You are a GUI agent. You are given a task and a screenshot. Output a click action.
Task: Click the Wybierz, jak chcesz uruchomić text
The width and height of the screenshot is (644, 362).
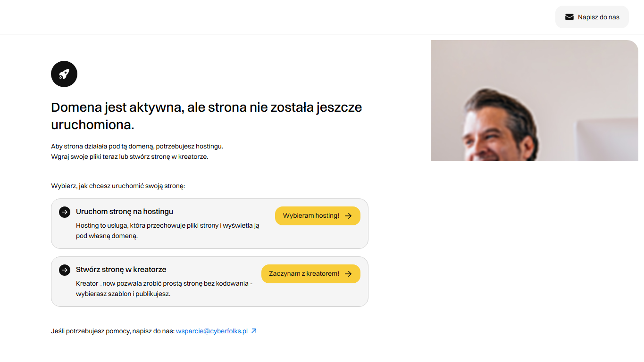click(118, 186)
